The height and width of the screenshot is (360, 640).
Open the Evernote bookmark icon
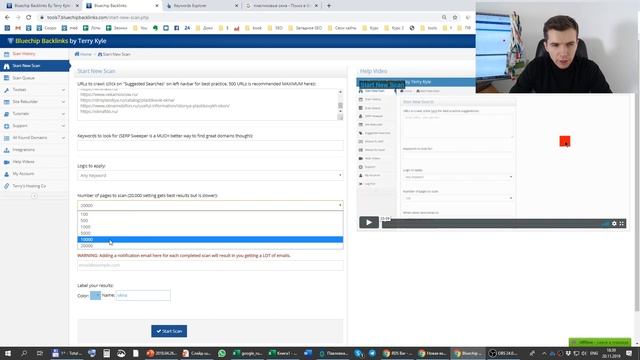156,28
